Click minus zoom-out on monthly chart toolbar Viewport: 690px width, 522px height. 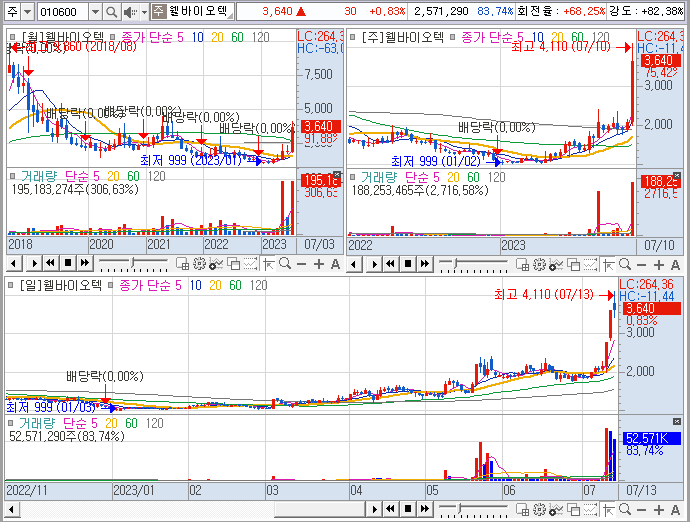[301, 264]
